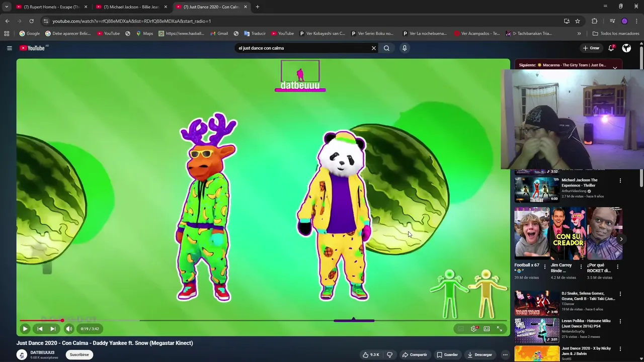The height and width of the screenshot is (362, 644).
Task: Open tab search dropdown arrow
Action: 6,7
